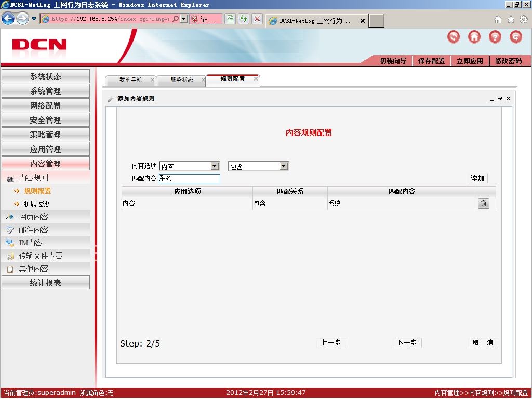Click the 网页内容 sidebar icon
Image resolution: width=532 pixels, height=399 pixels.
click(10, 217)
